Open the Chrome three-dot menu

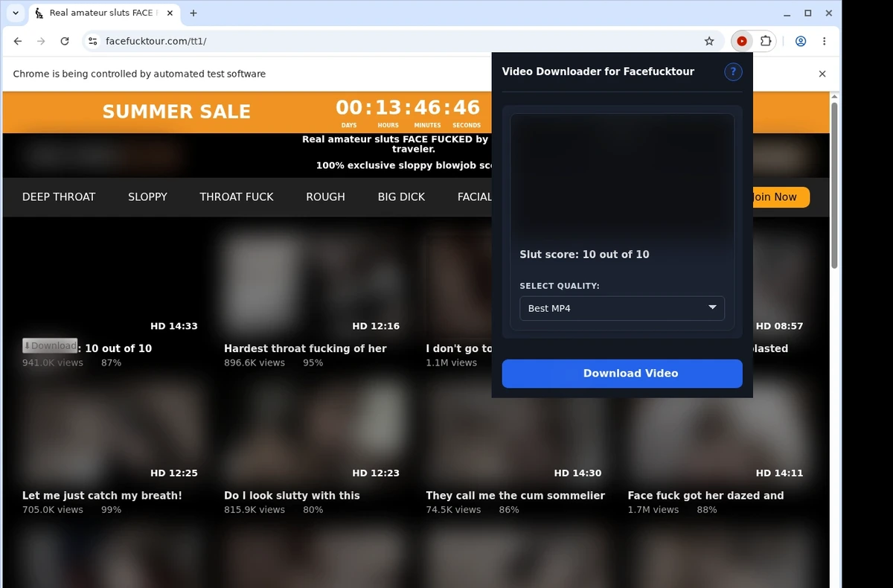point(824,41)
